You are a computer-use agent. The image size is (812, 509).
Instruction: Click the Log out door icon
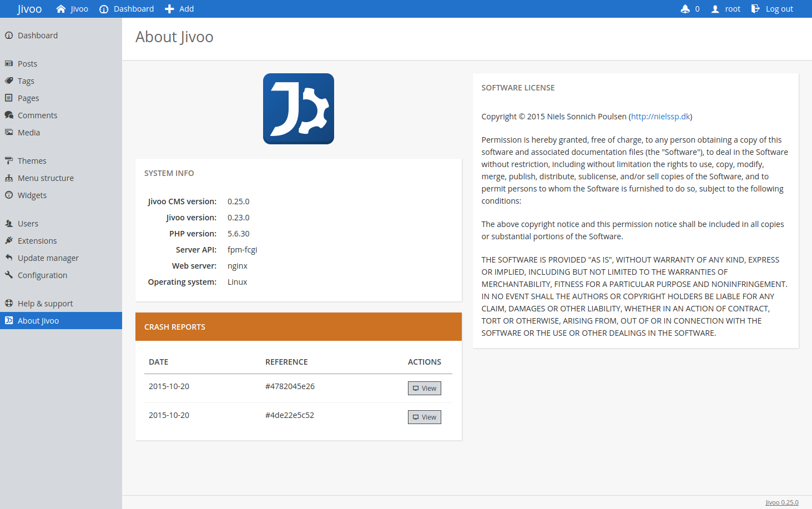(x=755, y=9)
